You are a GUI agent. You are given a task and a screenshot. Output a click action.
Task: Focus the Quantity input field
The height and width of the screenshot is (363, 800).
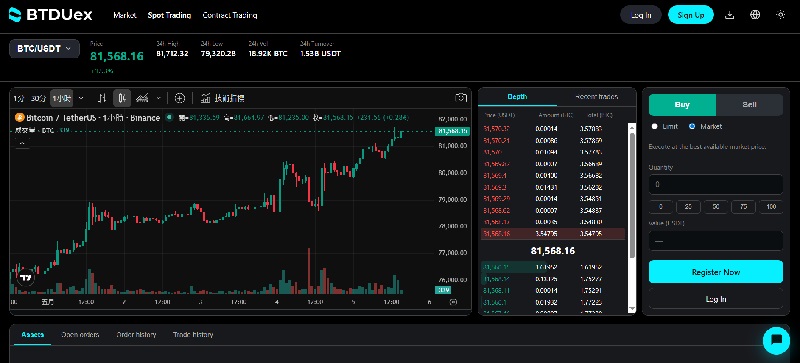pyautogui.click(x=716, y=184)
